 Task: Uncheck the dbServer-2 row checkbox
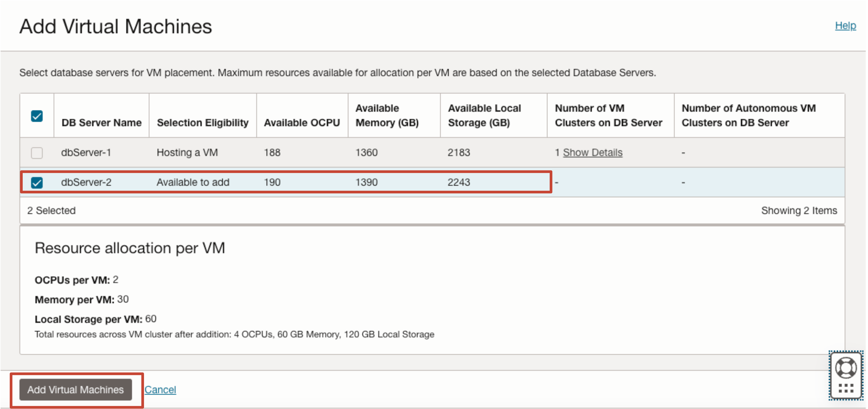[x=37, y=183]
